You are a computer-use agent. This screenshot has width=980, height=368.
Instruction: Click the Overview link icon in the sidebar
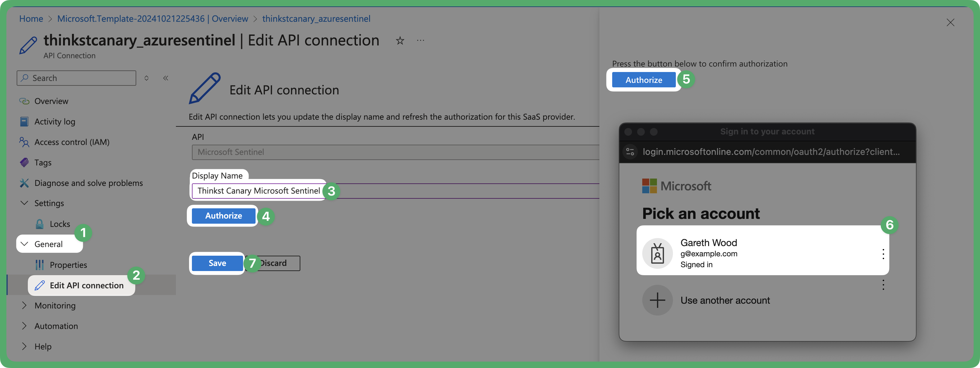pyautogui.click(x=24, y=101)
